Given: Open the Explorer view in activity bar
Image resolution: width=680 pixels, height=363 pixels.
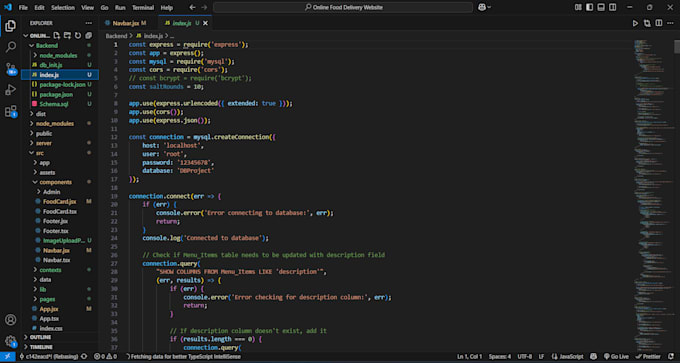Looking at the screenshot, I should (x=10, y=26).
